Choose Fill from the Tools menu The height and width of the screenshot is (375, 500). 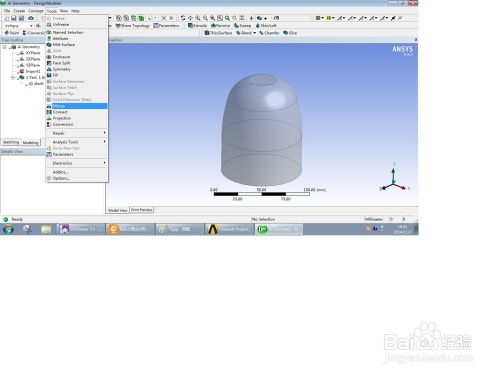[x=77, y=75]
